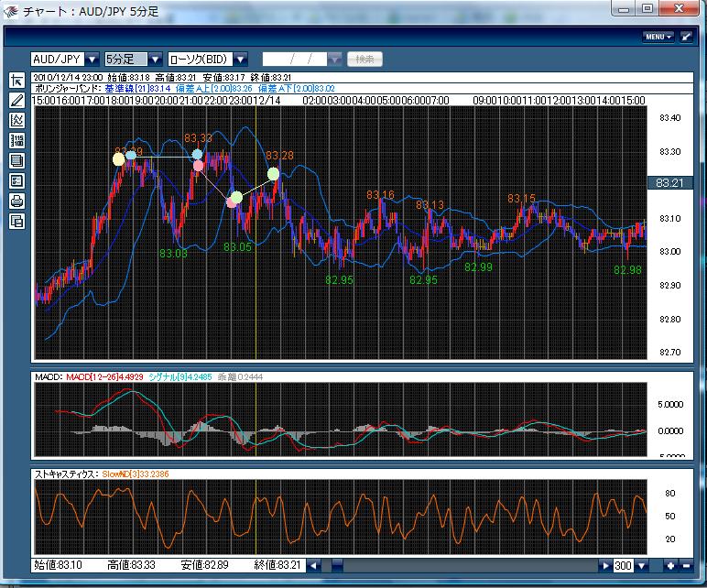
Task: Click the 83.13 high price label
Action: tap(430, 205)
